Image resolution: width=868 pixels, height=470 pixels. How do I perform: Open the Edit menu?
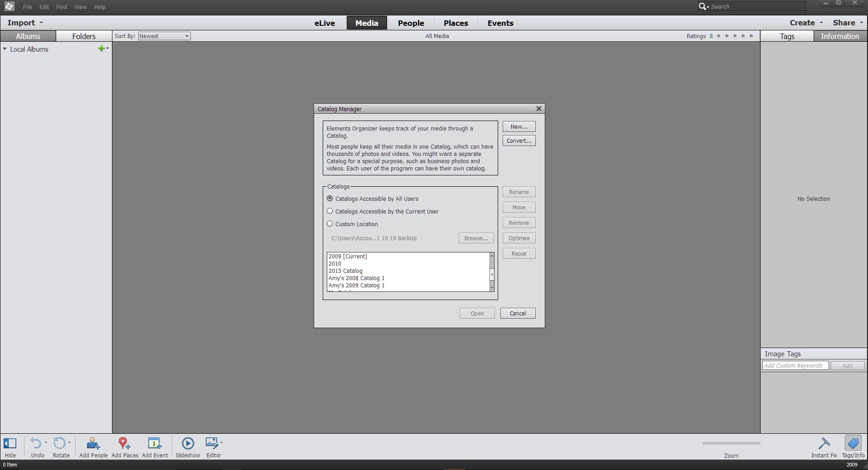point(44,7)
